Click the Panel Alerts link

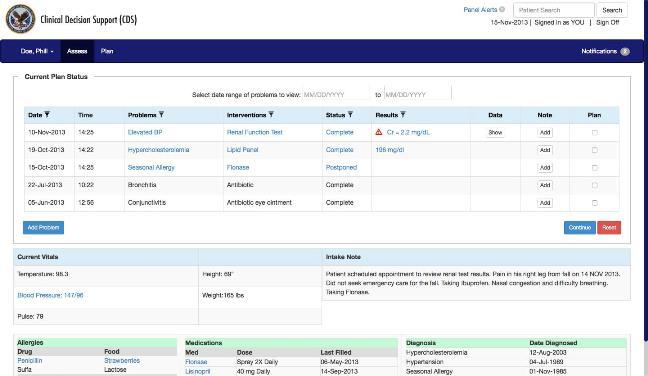tap(480, 10)
